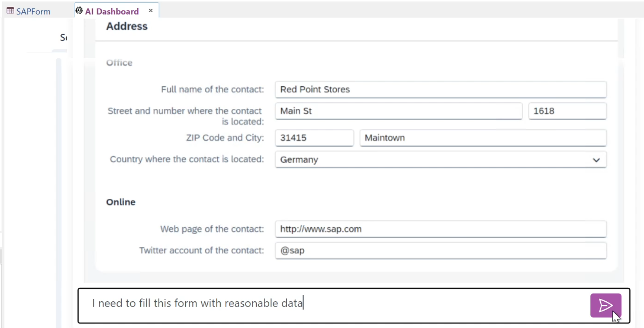Click the Address section heading
The height and width of the screenshot is (328, 644).
tap(127, 26)
